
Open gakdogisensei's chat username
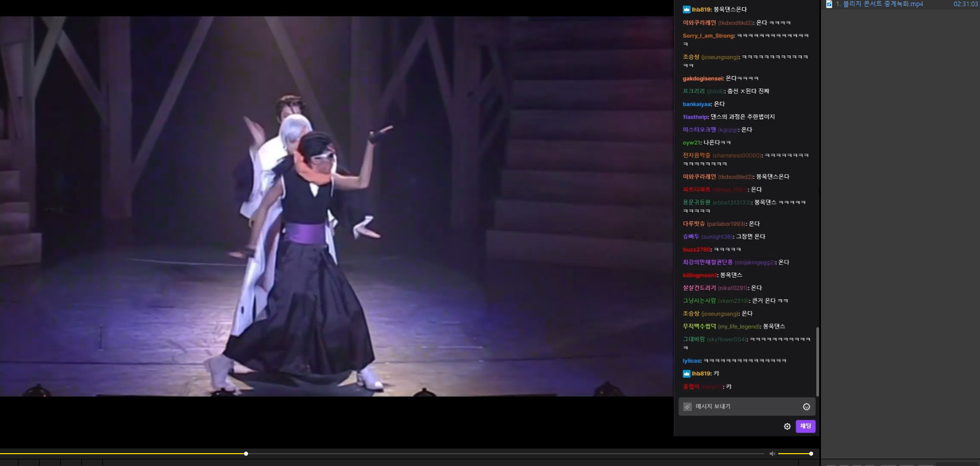click(x=703, y=79)
